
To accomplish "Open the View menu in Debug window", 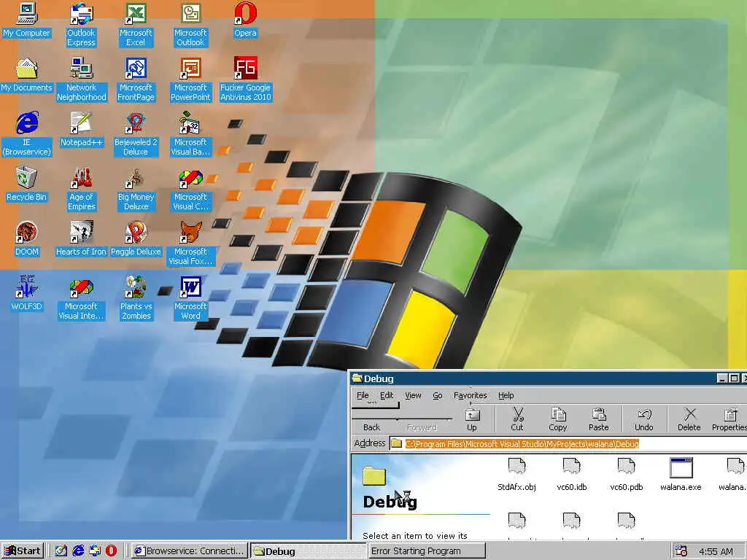I will coord(413,395).
